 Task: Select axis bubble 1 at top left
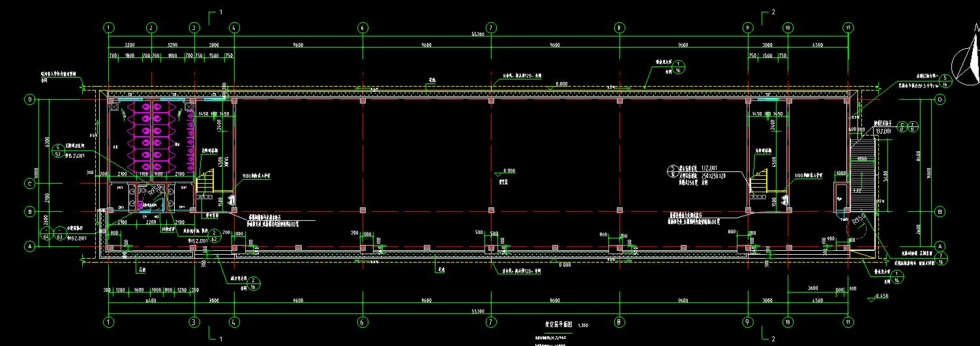pyautogui.click(x=109, y=28)
